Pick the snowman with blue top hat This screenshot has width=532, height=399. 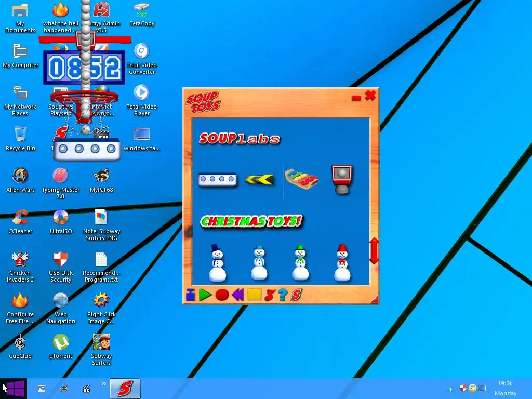217,262
